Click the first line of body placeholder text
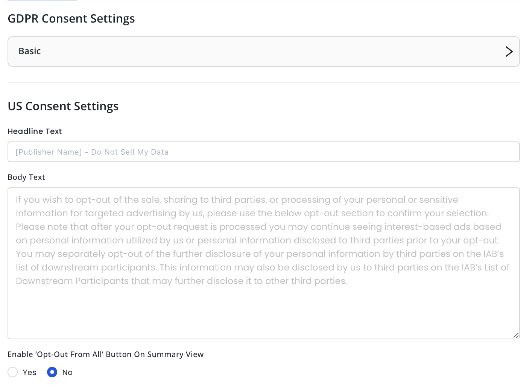This screenshot has height=392, width=532. (237, 200)
